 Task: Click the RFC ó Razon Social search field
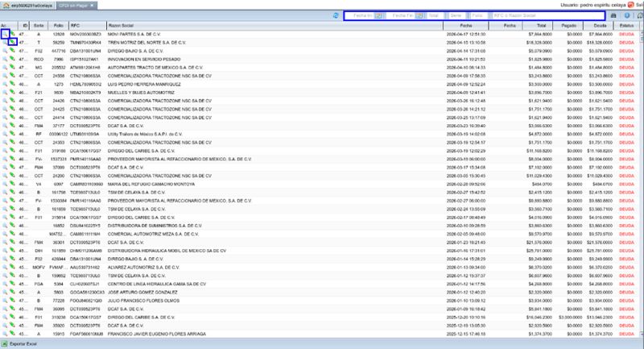click(x=548, y=15)
